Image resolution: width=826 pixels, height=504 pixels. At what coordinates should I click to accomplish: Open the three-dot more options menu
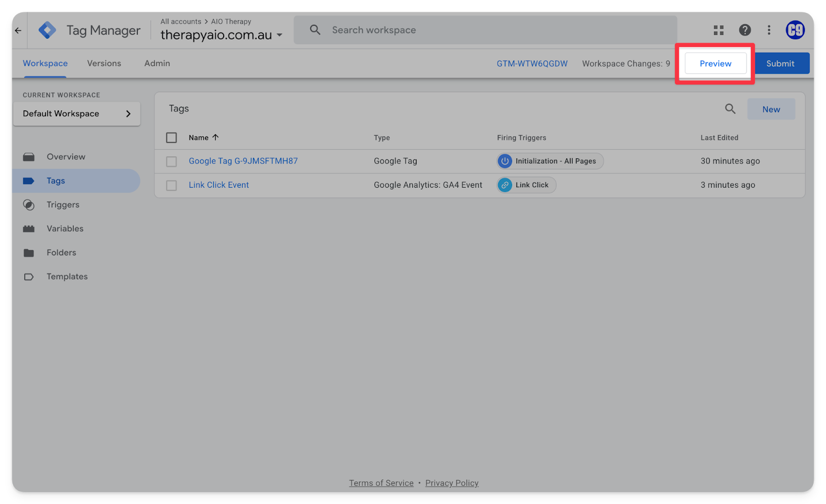click(x=769, y=30)
